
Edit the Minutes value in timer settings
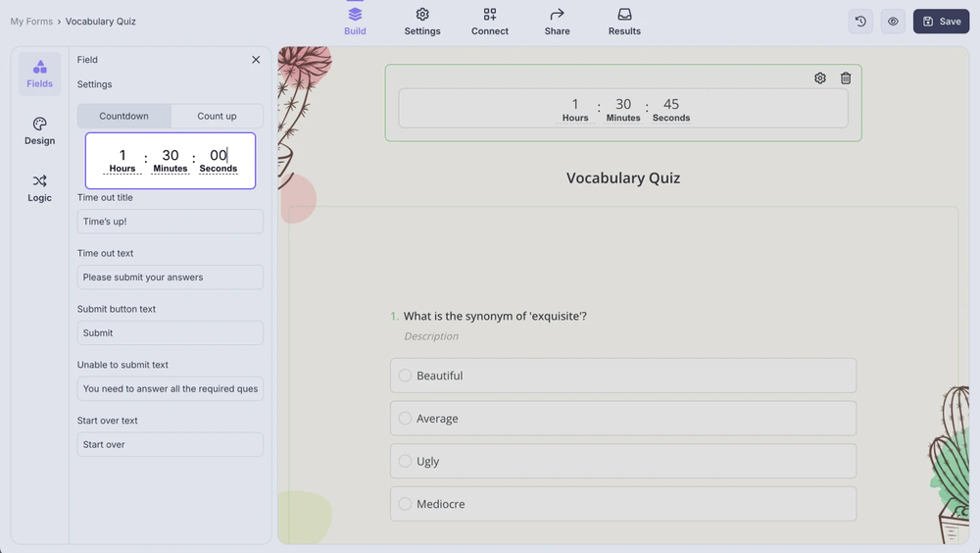click(171, 155)
